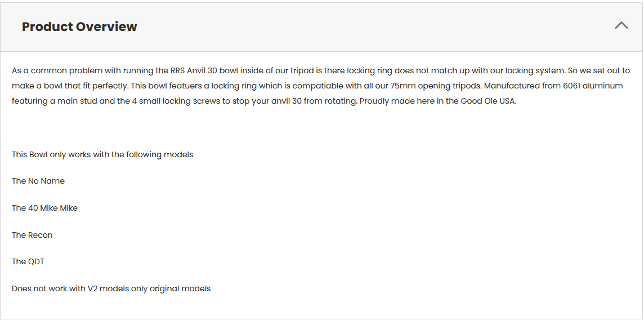Click the first paragraph starting "As a common problem"
Viewport: 644px width, 320px height.
[321, 86]
